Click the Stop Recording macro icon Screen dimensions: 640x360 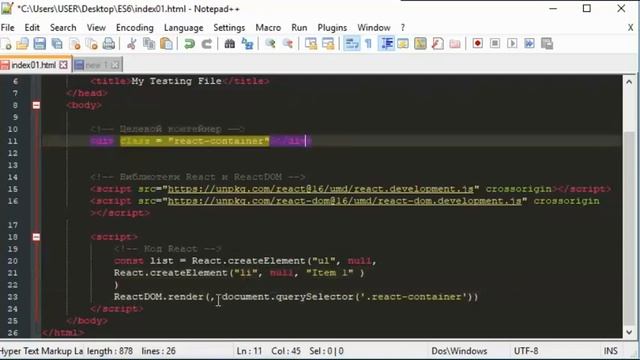(495, 43)
